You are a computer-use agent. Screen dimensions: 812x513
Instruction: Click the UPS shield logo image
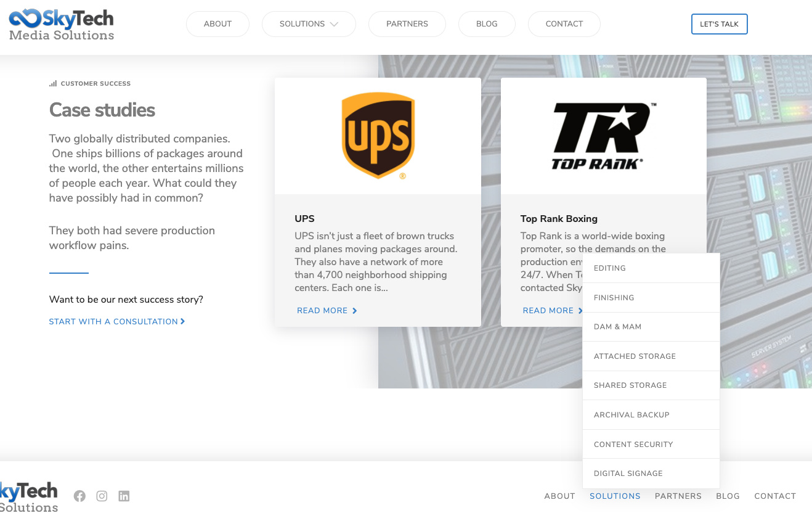(378, 136)
